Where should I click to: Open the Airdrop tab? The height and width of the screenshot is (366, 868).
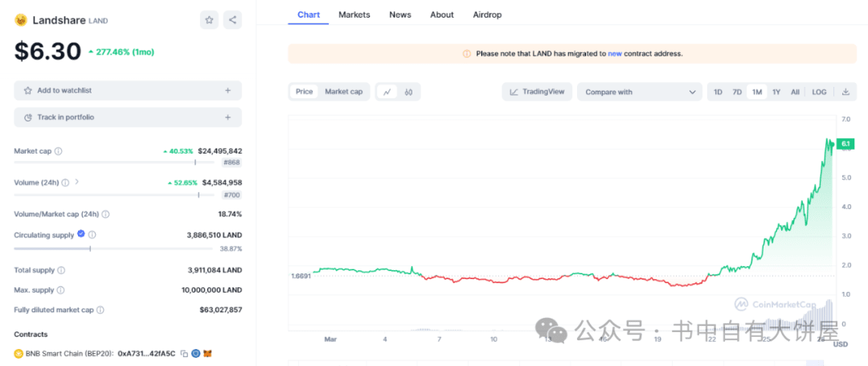pyautogui.click(x=487, y=15)
